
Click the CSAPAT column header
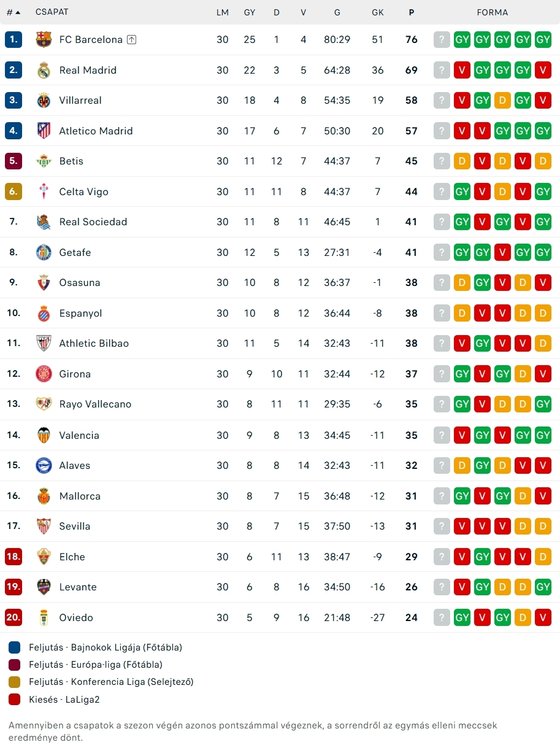pyautogui.click(x=52, y=12)
